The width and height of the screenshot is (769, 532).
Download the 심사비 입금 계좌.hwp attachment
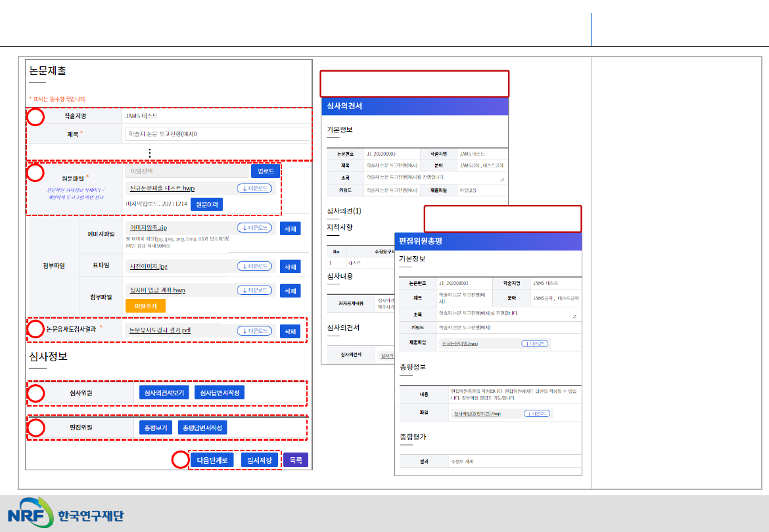[x=254, y=290]
